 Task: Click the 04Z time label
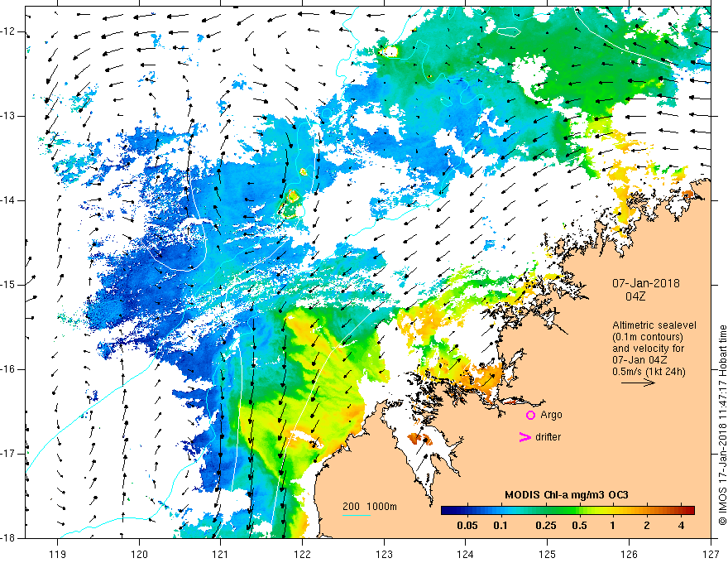pyautogui.click(x=635, y=296)
